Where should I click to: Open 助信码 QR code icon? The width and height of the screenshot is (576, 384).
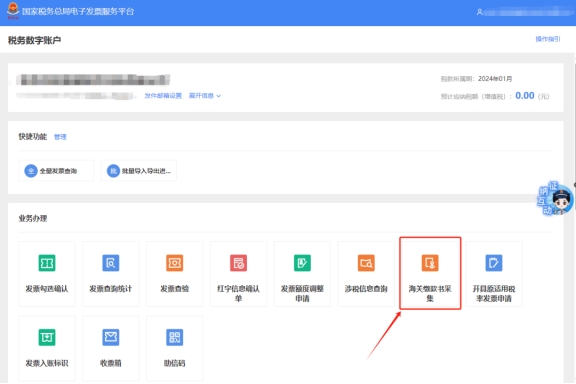(x=174, y=337)
